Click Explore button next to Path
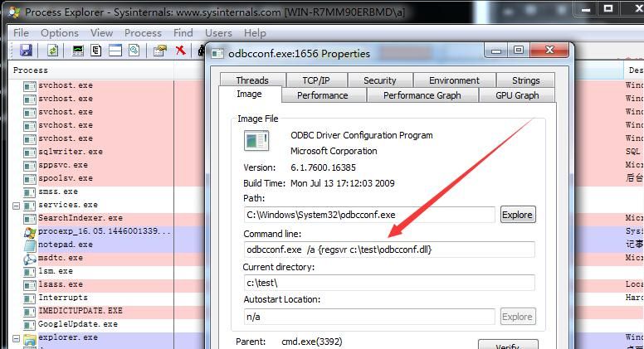644x349 pixels. [x=518, y=215]
